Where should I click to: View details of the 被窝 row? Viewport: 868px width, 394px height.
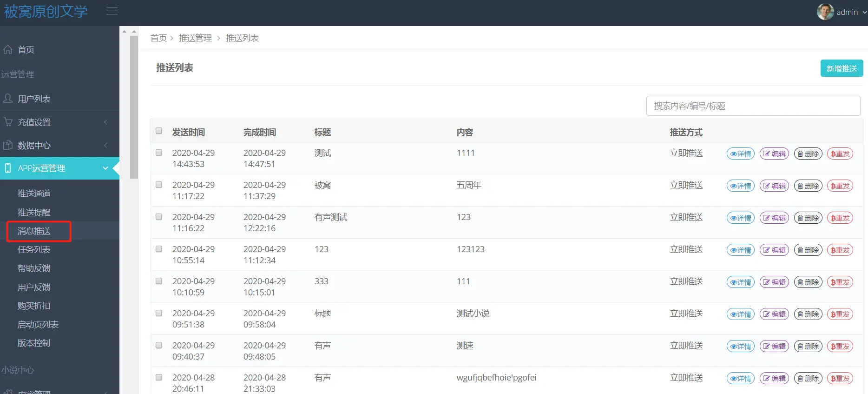741,186
